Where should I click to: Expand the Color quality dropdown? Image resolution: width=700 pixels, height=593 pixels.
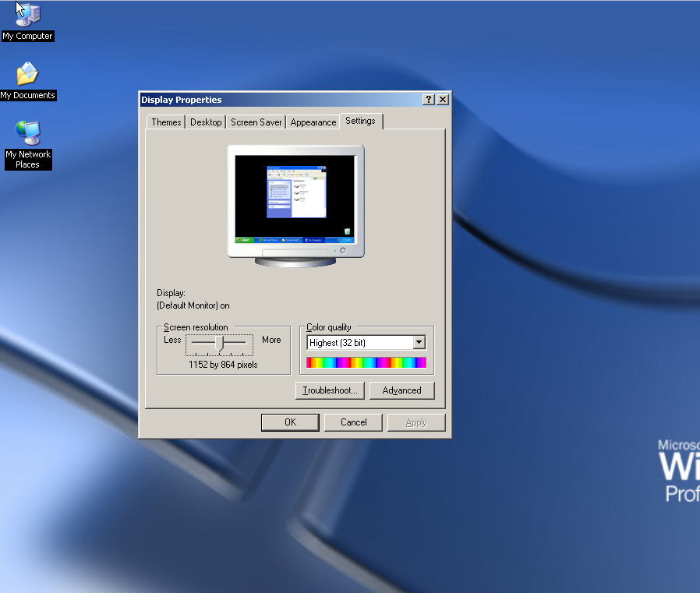tap(419, 343)
